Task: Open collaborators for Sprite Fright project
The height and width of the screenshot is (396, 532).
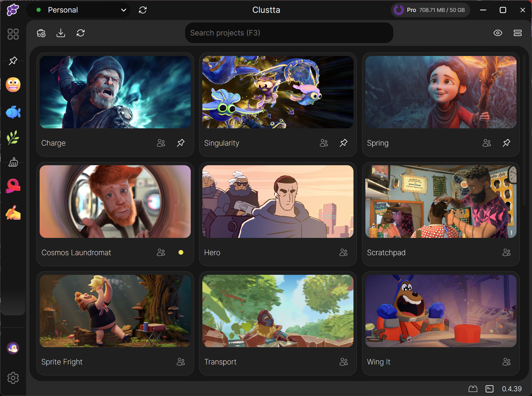Action: coord(181,362)
